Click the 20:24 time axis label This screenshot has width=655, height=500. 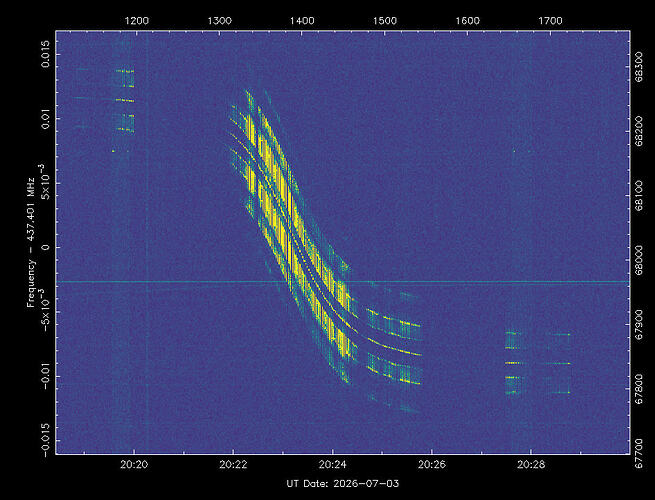point(333,464)
